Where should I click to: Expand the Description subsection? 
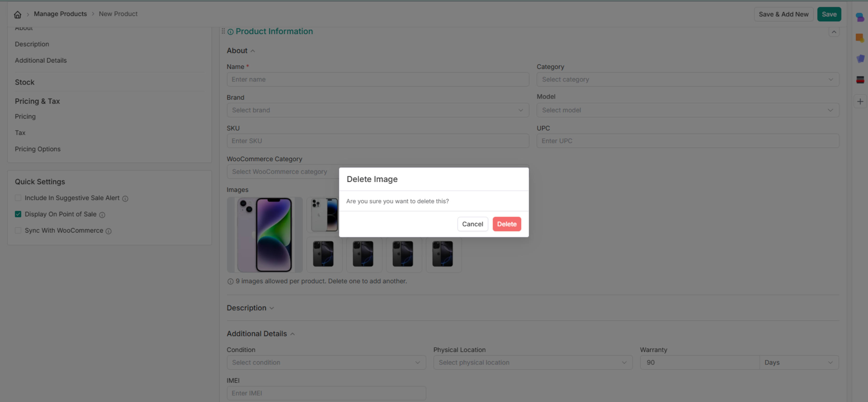pos(272,308)
